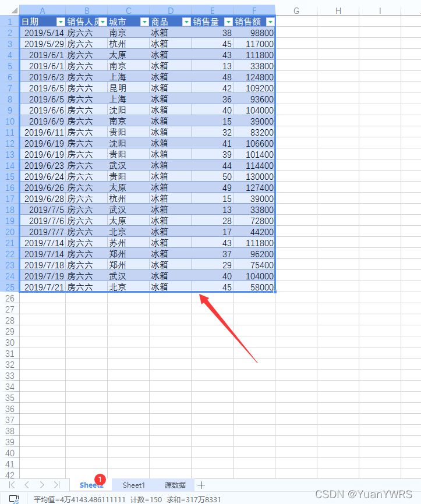Open the 商品 filter dropdown arrow
The height and width of the screenshot is (504, 421).
click(186, 22)
